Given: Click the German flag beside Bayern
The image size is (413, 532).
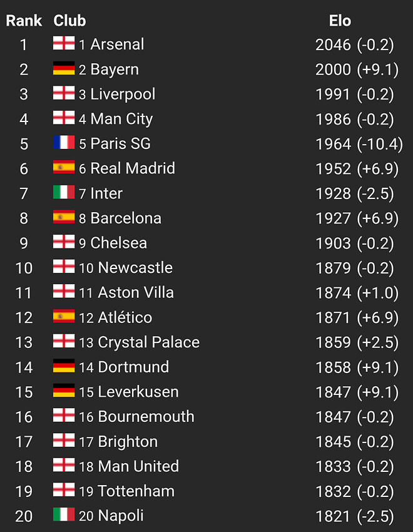Looking at the screenshot, I should (64, 68).
